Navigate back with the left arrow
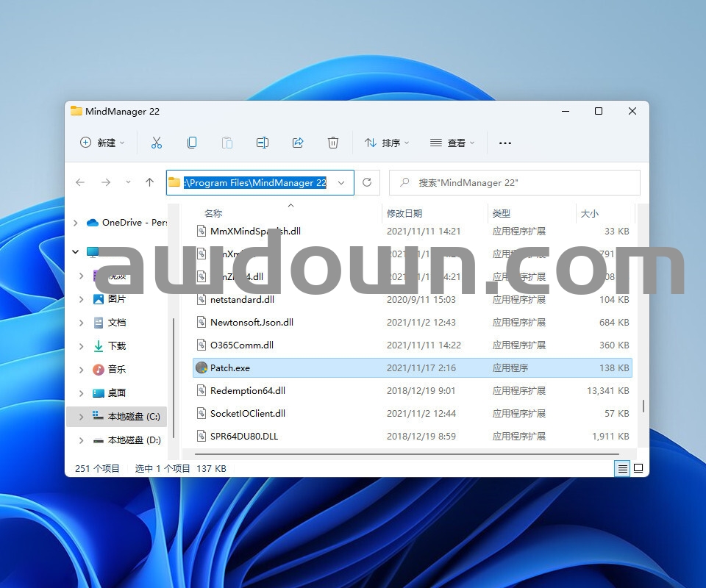 (80, 182)
